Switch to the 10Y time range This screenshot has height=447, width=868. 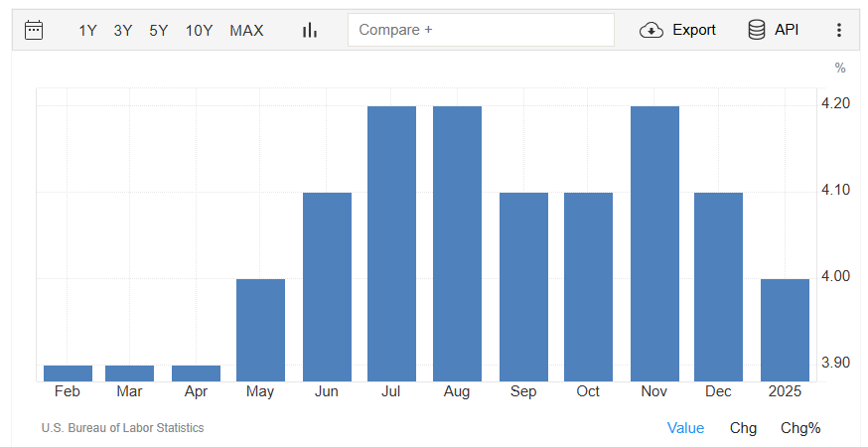tap(199, 30)
